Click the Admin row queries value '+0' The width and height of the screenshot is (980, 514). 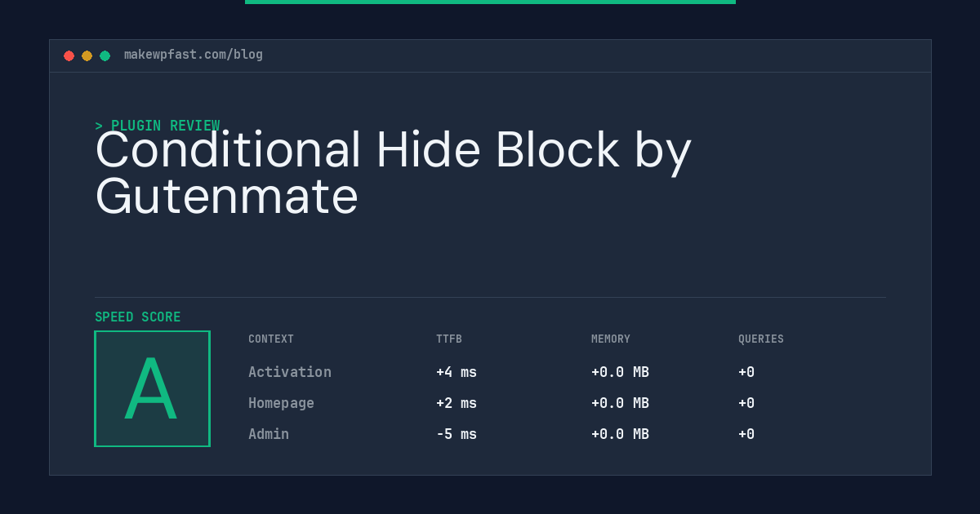(746, 434)
